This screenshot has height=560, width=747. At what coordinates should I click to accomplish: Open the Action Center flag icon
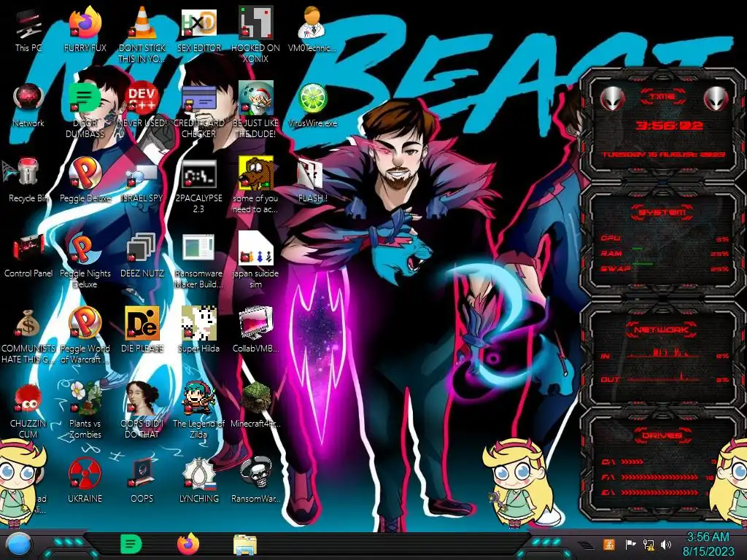point(631,544)
